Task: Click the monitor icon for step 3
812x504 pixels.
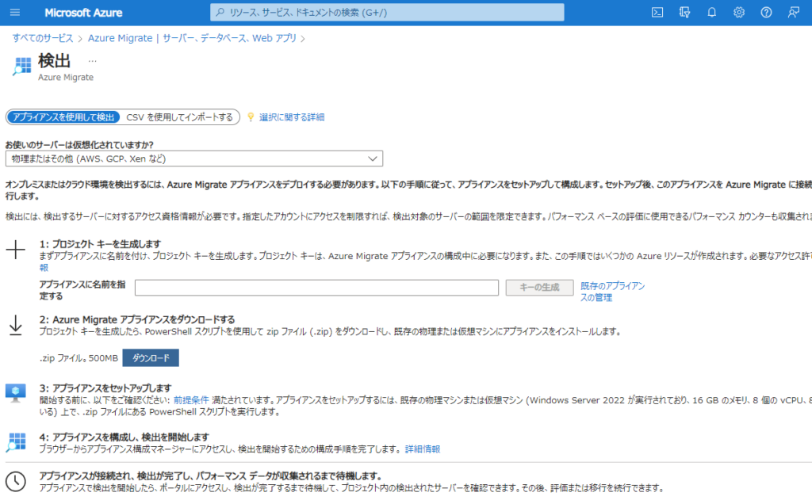Action: [x=16, y=393]
